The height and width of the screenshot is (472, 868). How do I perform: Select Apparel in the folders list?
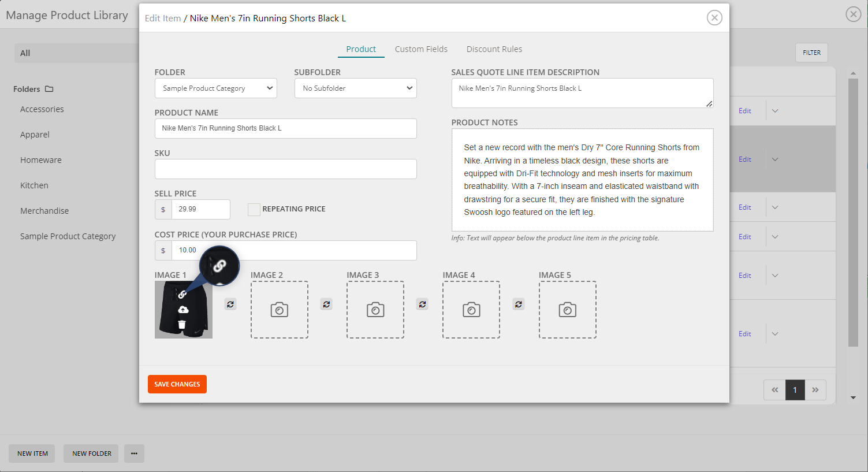[x=35, y=134]
